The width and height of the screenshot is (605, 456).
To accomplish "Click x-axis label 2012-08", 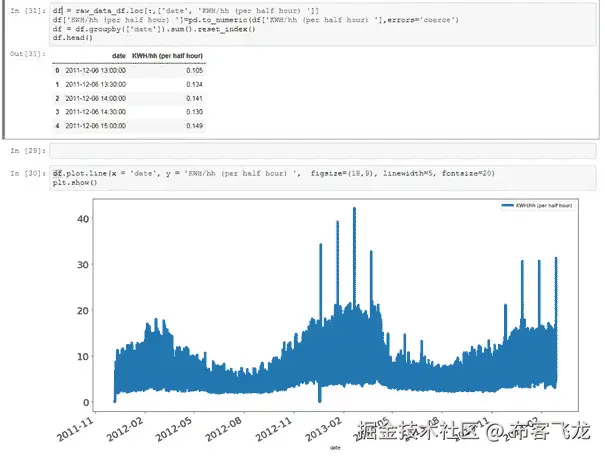I will (x=224, y=429).
